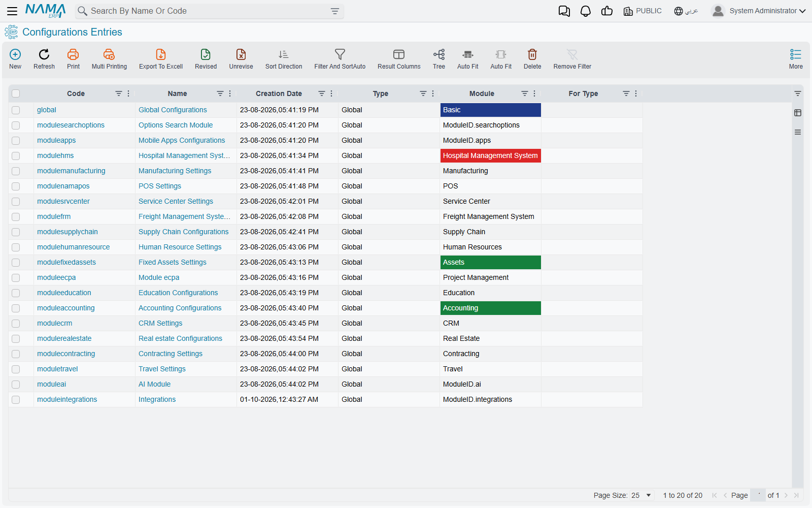Sort by Name column header
Viewport: 812px width, 508px height.
tap(177, 93)
